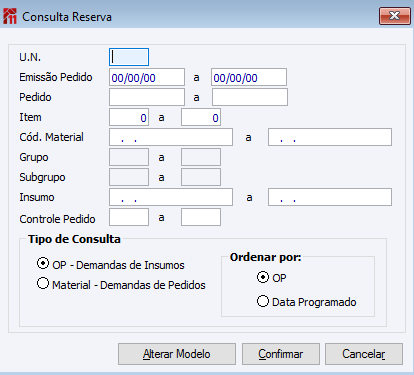
Task: Click the Insumo starting code field
Action: [171, 197]
